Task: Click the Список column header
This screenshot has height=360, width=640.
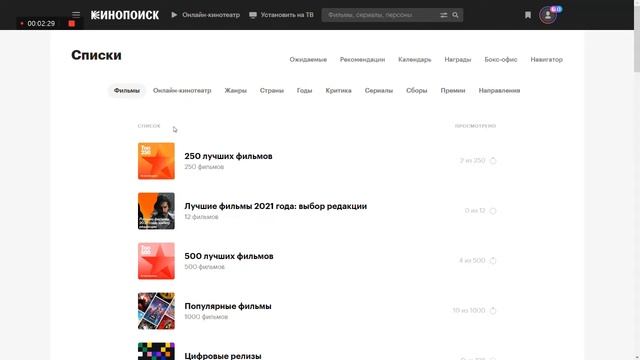Action: (x=149, y=126)
